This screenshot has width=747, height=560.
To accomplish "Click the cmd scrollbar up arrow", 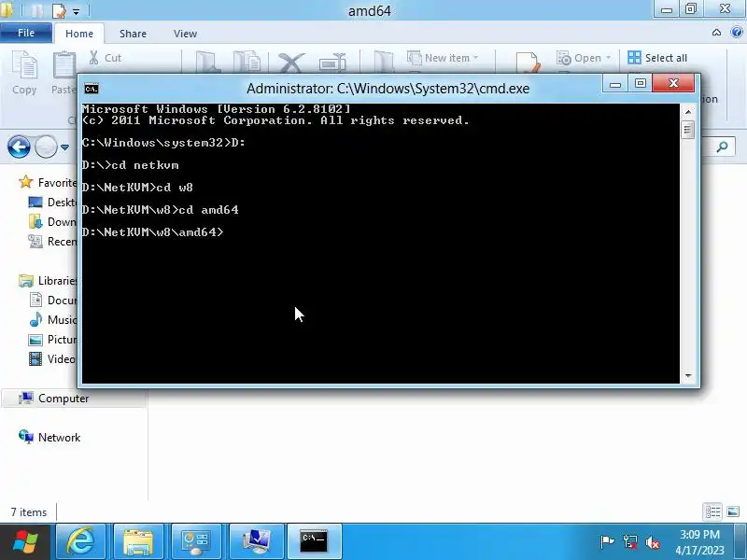I will (688, 111).
